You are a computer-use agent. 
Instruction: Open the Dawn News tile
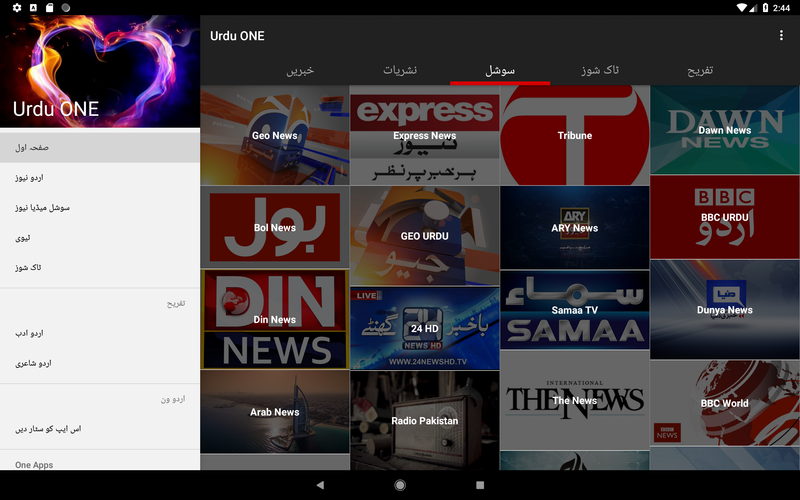coord(724,130)
